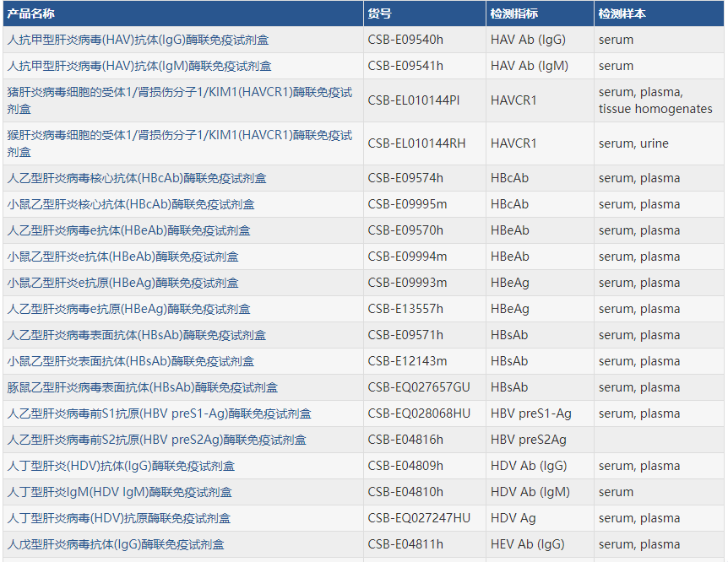The height and width of the screenshot is (562, 728).
Task: Open 人乙型肝炎病毒e抗体(HBeAb) kit link
Action: coord(128,230)
